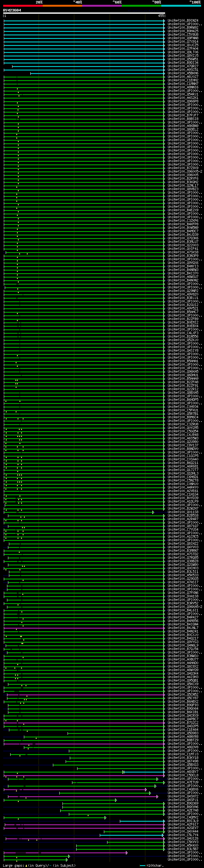Select hit label UniRef100_Q5R7B1
The height and width of the screenshot is (868, 204).
pyautogui.click(x=183, y=414)
